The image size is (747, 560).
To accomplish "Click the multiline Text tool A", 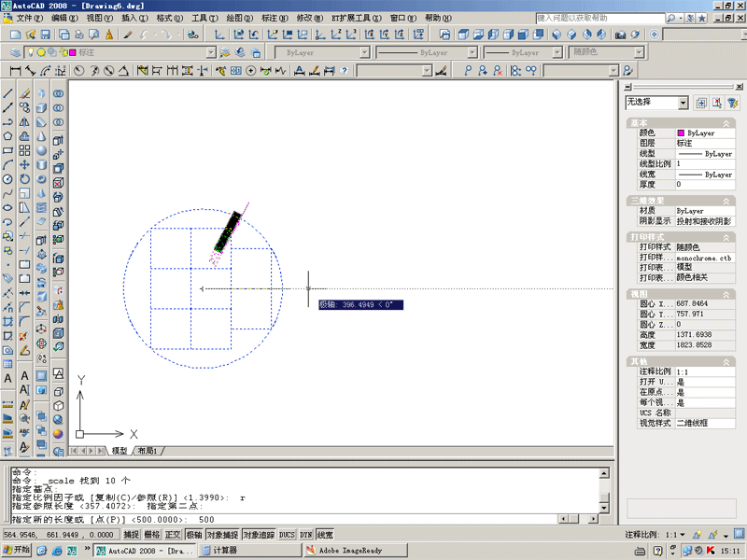I will tap(7, 379).
